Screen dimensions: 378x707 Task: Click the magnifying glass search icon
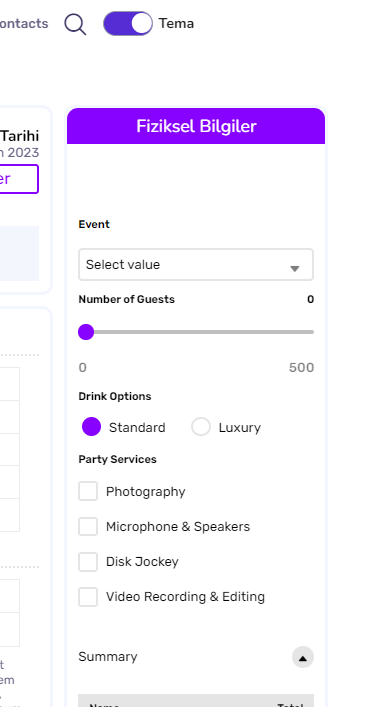click(75, 24)
